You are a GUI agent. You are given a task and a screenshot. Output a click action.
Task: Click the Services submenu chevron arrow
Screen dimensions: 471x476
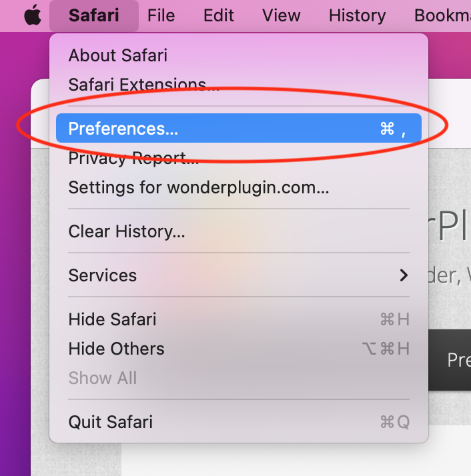pos(403,275)
